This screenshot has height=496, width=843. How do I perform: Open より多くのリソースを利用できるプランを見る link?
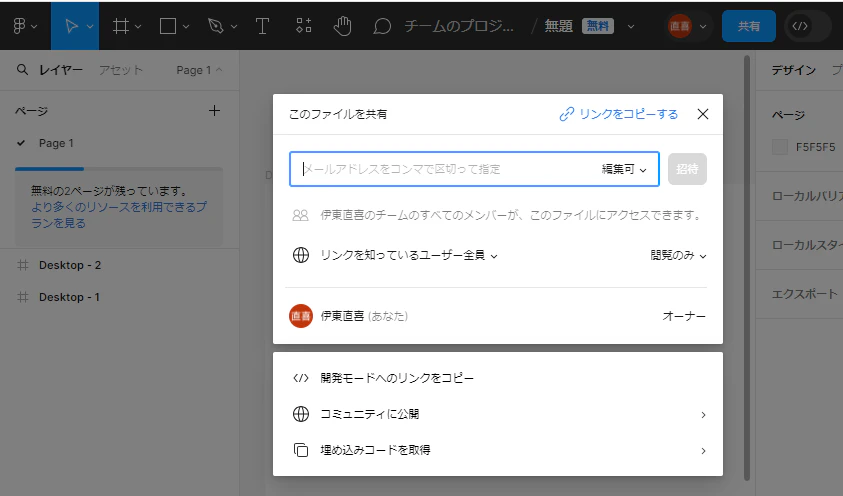(x=118, y=215)
